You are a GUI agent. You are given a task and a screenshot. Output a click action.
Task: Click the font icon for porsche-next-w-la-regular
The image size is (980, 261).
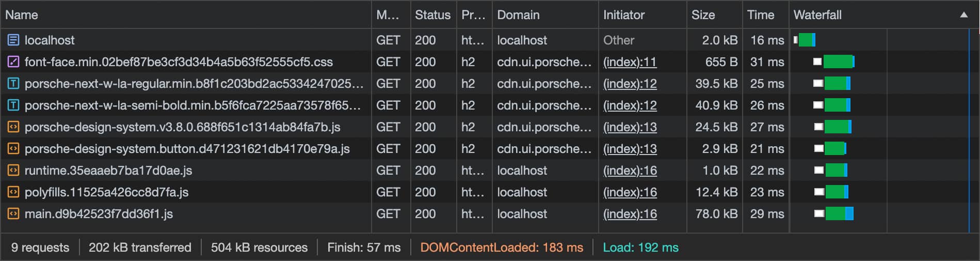(x=13, y=83)
